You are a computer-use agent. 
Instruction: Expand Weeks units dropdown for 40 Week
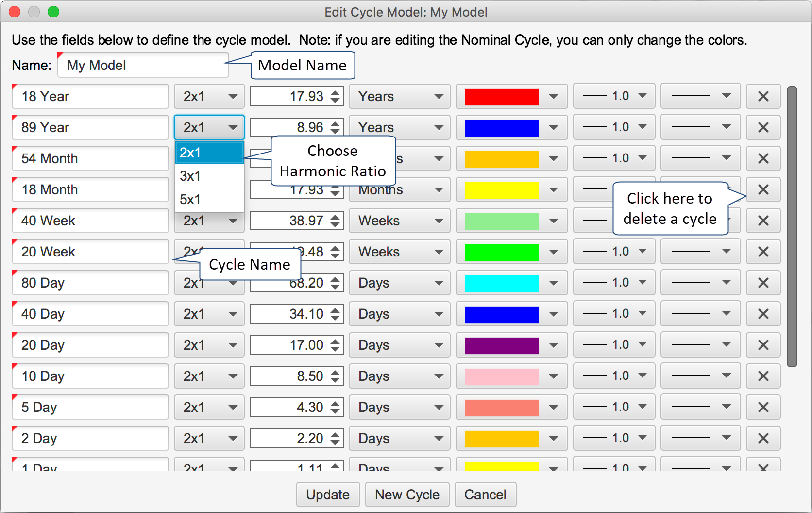coord(400,221)
